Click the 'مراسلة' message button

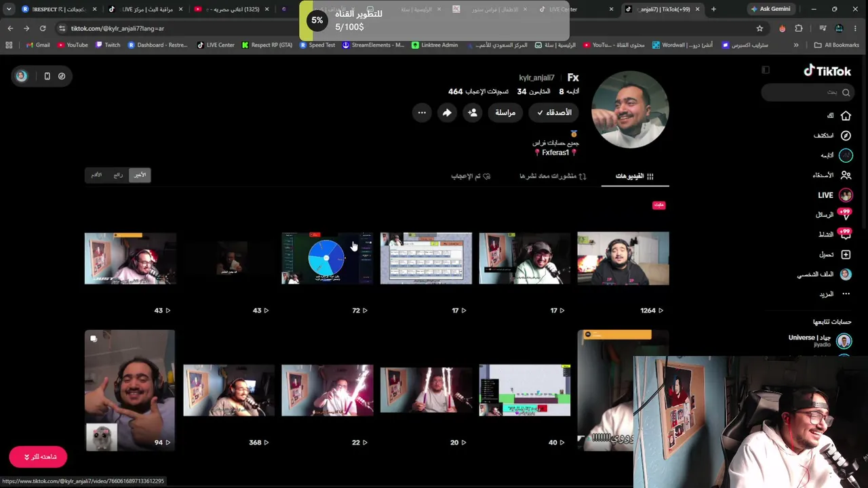point(505,113)
